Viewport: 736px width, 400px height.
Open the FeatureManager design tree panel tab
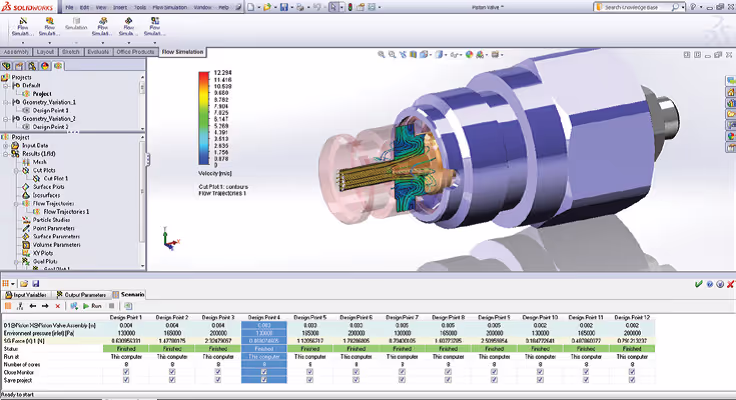pos(7,66)
